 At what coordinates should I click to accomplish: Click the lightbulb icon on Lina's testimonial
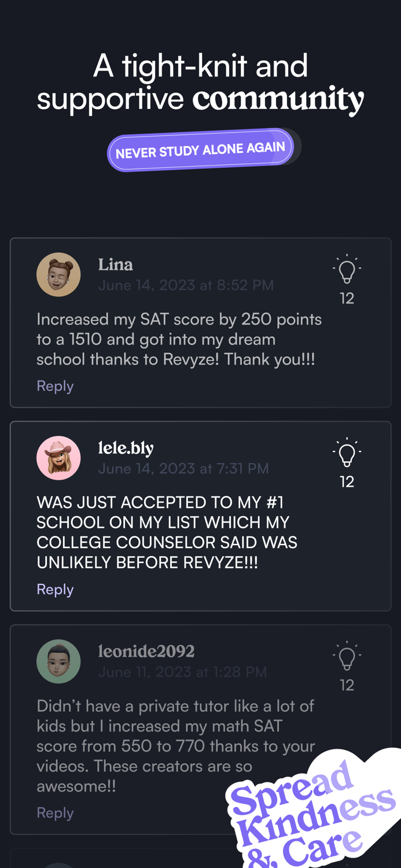(347, 270)
